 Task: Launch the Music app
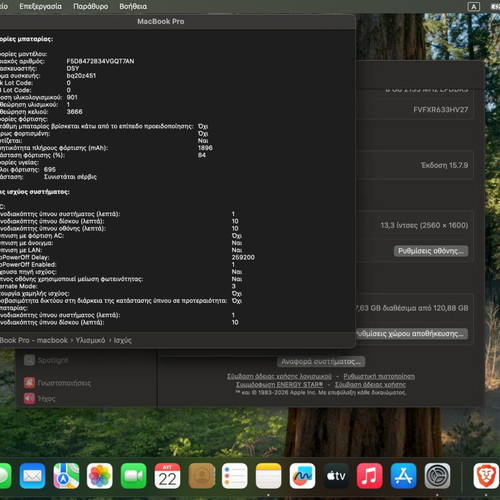click(370, 476)
